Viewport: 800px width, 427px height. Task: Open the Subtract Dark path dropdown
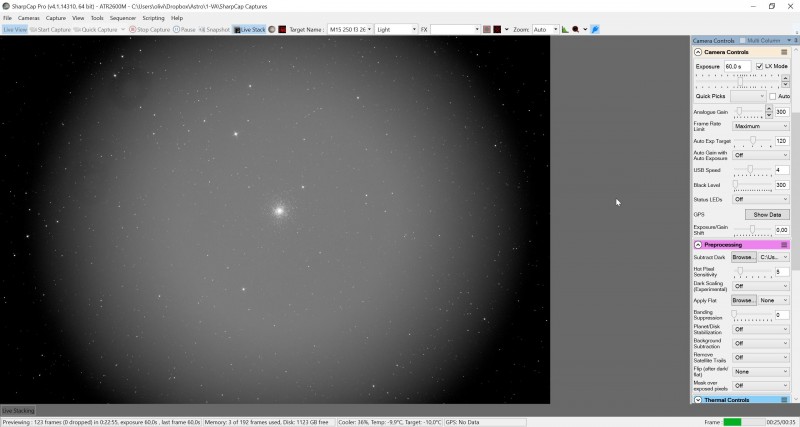pyautogui.click(x=774, y=257)
